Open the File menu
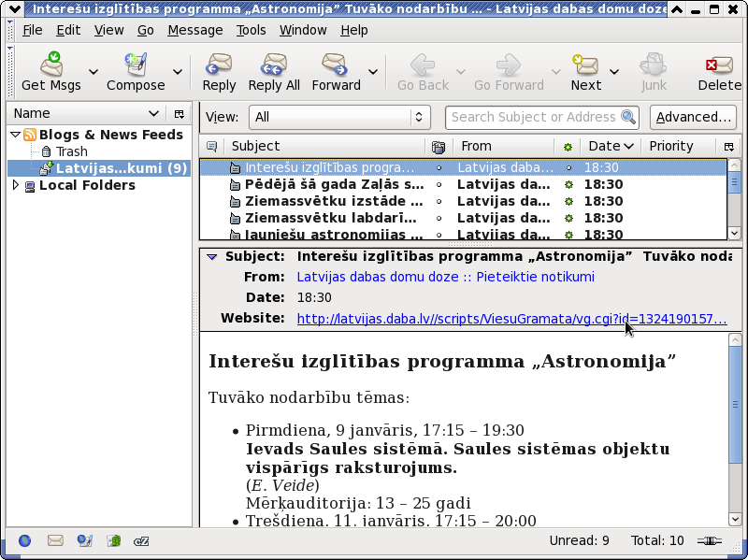This screenshot has width=748, height=560. tap(33, 30)
